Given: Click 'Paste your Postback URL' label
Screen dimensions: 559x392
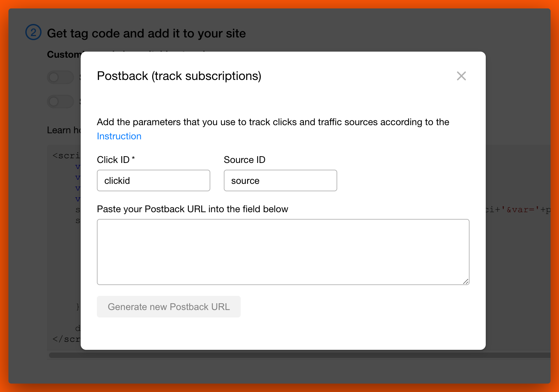Looking at the screenshot, I should [x=192, y=209].
